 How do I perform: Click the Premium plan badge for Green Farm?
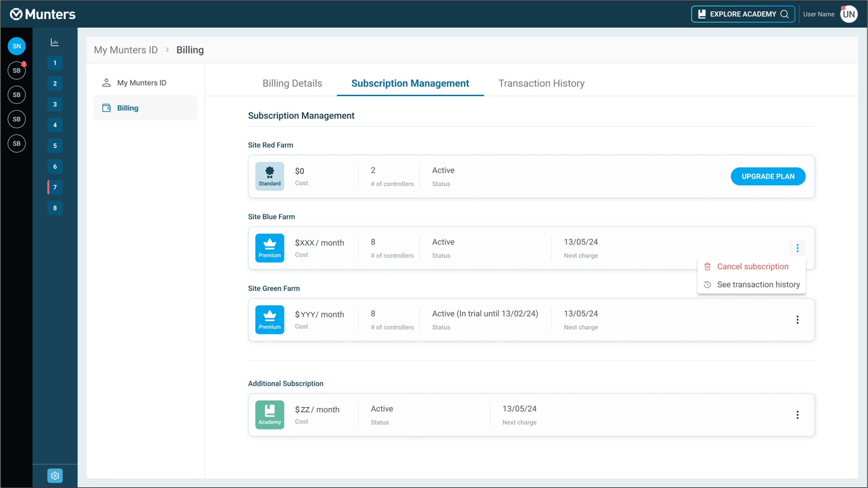(x=270, y=320)
